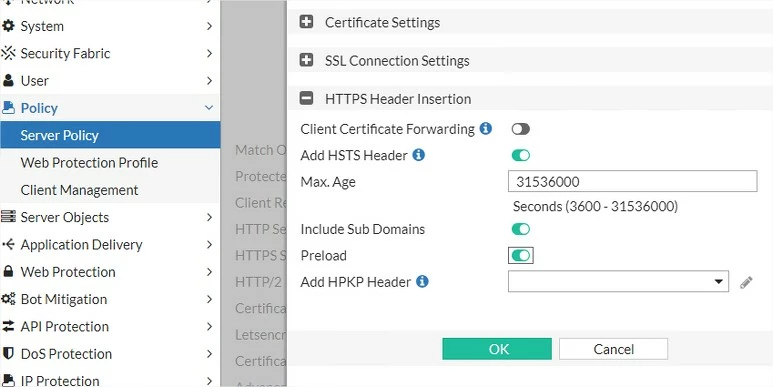Click the API Protection arrows icon

coord(8,326)
